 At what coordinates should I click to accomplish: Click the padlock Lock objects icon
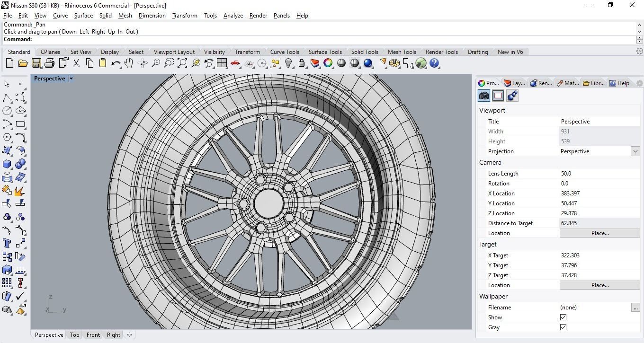point(302,63)
